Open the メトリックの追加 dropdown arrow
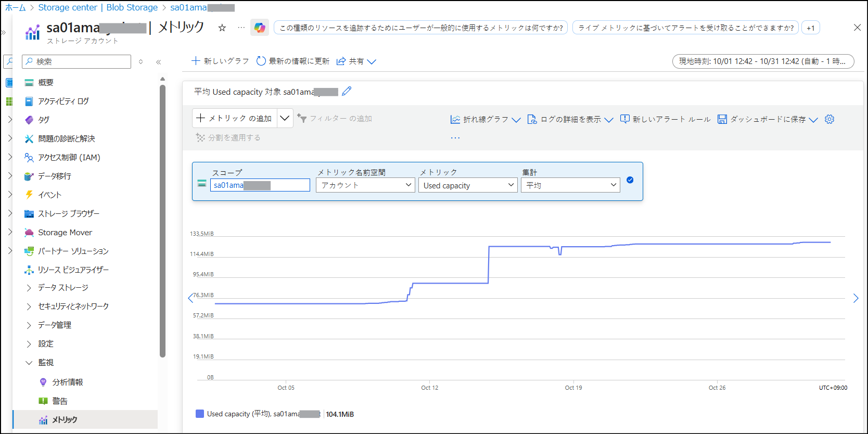The height and width of the screenshot is (434, 868). (x=285, y=118)
